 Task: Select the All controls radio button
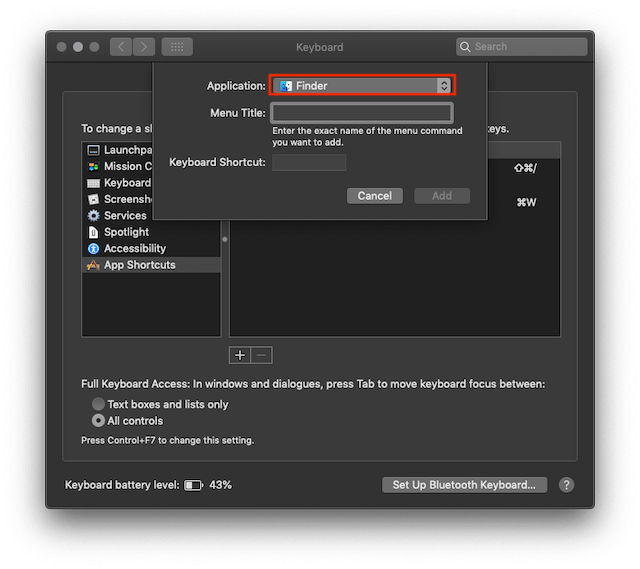coord(98,420)
